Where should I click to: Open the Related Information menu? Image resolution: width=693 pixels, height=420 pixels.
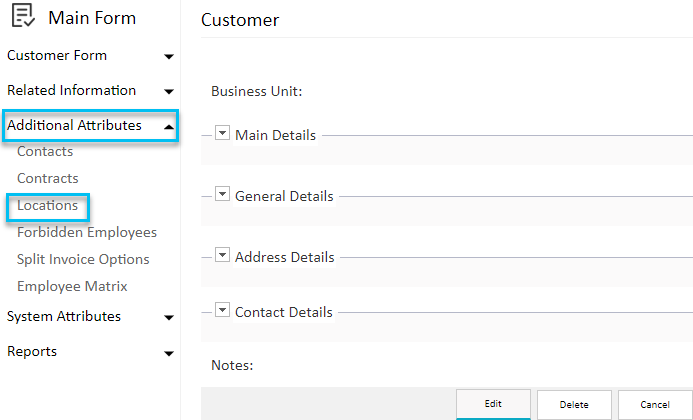click(x=72, y=90)
